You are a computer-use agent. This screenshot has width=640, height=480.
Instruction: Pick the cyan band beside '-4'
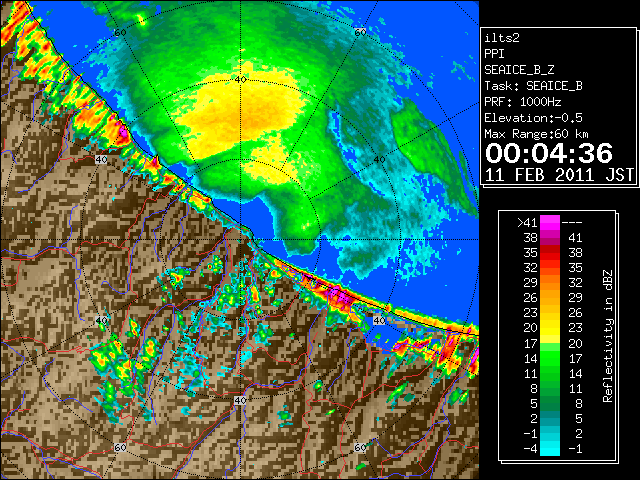point(550,449)
